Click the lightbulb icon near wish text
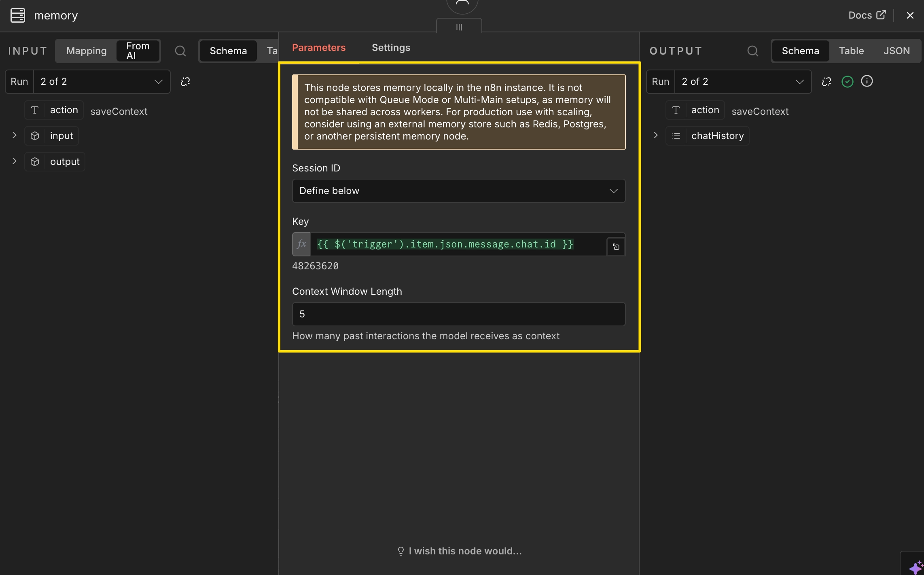 pyautogui.click(x=401, y=551)
